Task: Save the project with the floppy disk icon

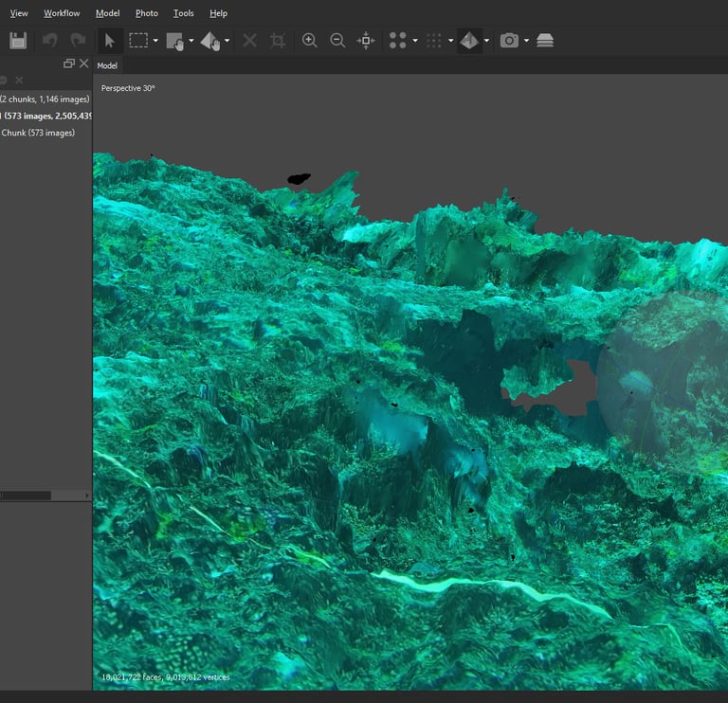Action: pyautogui.click(x=18, y=41)
